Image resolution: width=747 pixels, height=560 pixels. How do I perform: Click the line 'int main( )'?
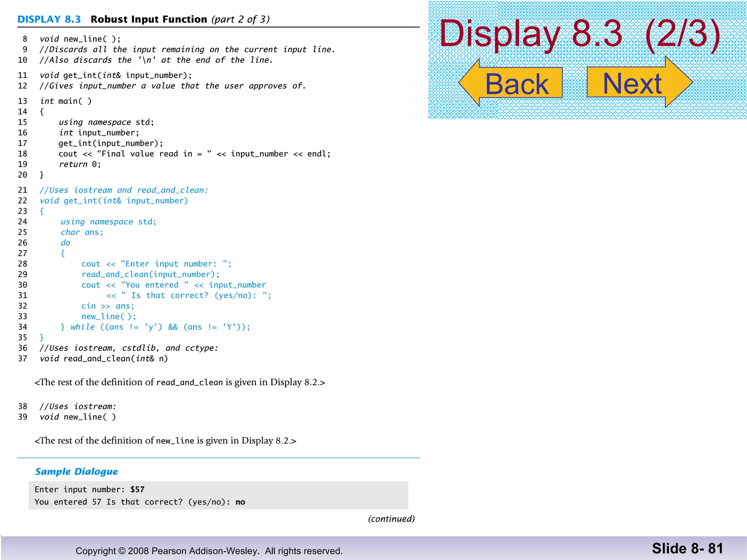tap(66, 101)
